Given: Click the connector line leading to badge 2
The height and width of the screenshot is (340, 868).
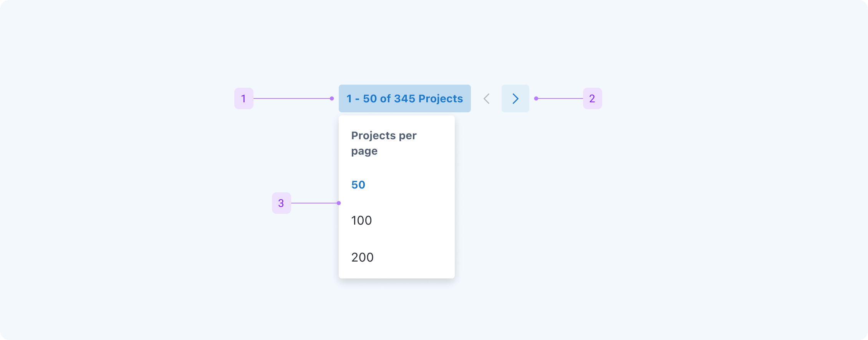Looking at the screenshot, I should point(560,98).
